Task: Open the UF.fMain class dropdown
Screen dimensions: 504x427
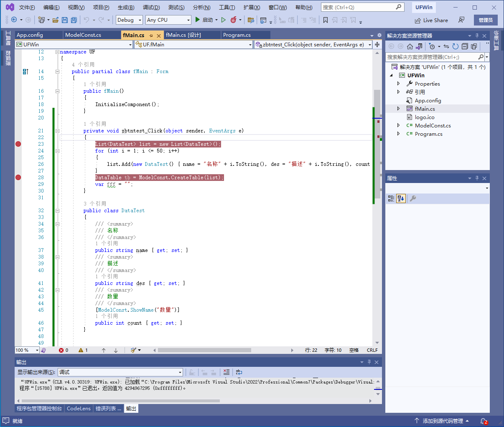Action: [193, 44]
